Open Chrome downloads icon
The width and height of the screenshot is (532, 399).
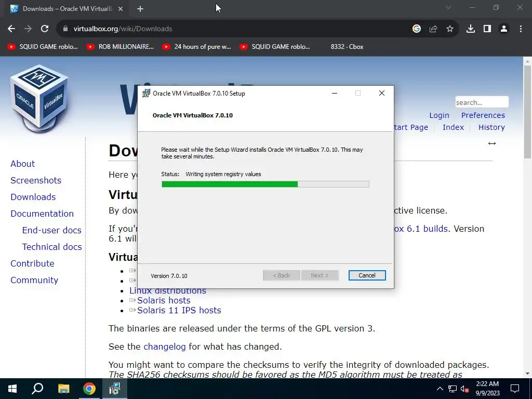point(471,29)
